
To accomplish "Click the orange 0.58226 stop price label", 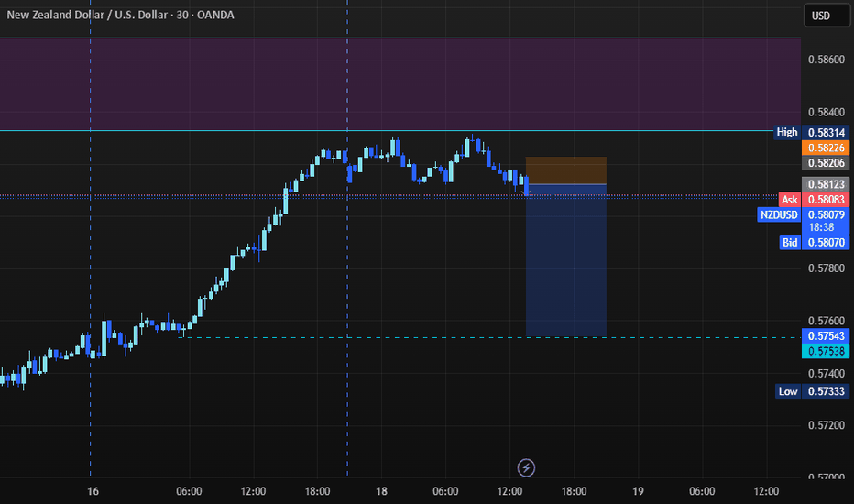I will [826, 148].
